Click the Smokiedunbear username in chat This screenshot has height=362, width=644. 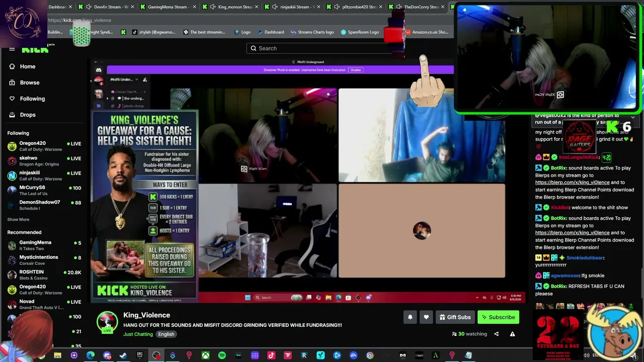click(x=585, y=258)
